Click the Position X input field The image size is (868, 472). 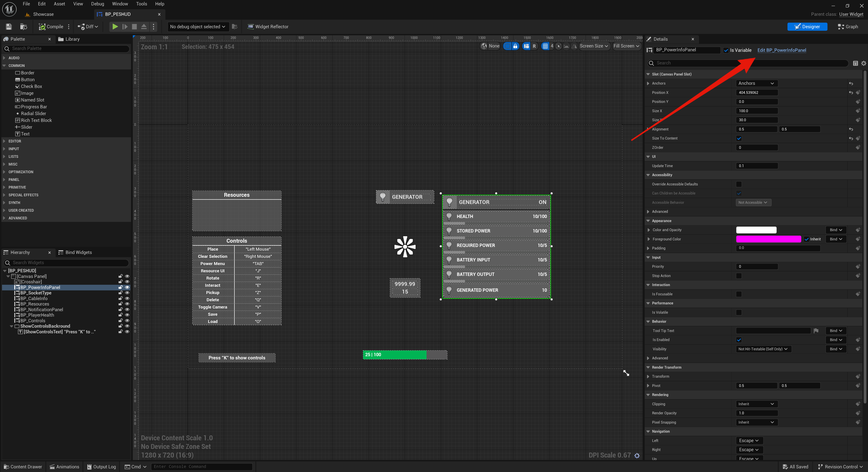click(756, 92)
